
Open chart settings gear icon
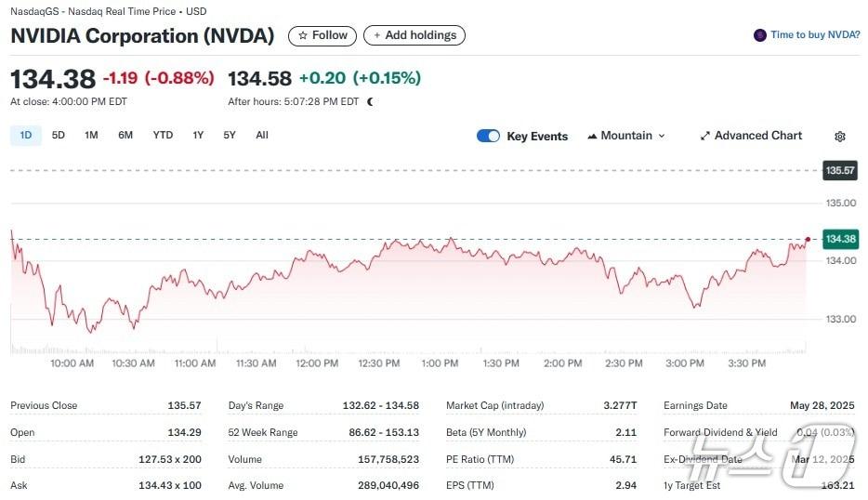point(840,137)
